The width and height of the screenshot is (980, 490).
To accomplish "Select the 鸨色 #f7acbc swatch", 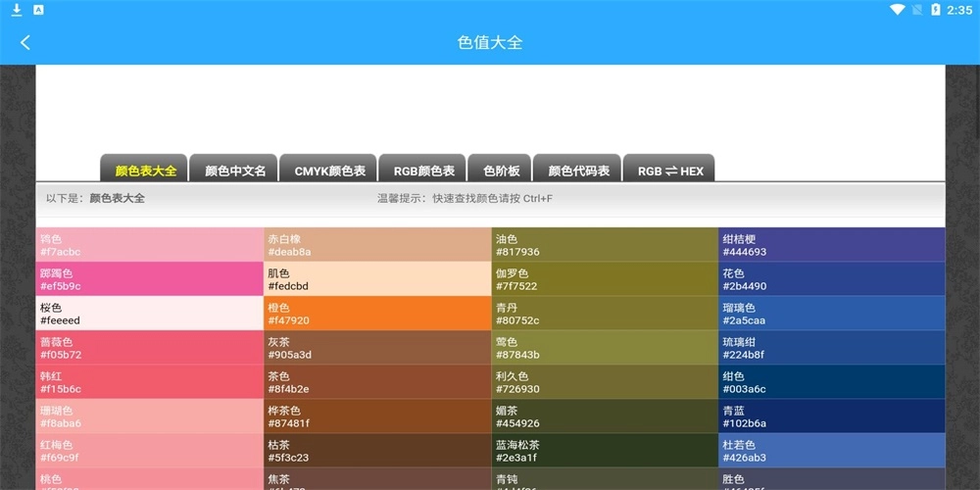I will tap(150, 245).
